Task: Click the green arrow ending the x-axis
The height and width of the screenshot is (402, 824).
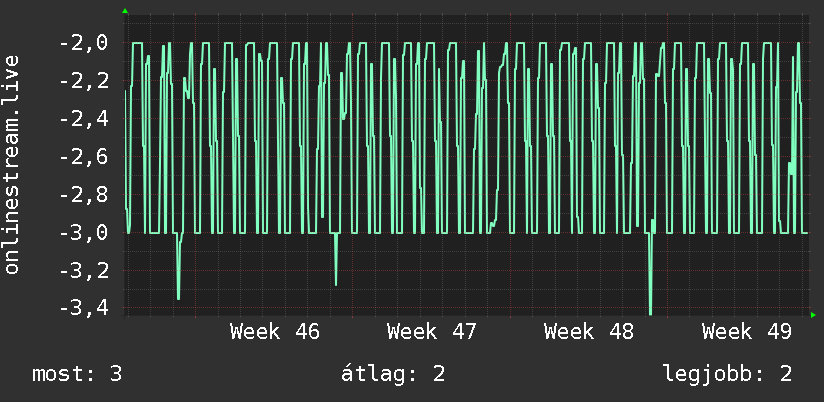Action: (813, 315)
